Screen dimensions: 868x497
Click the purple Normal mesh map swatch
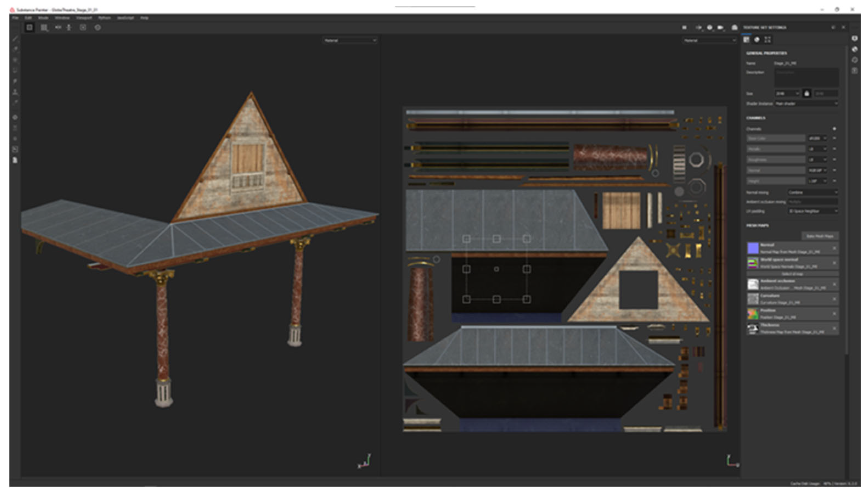coord(753,248)
